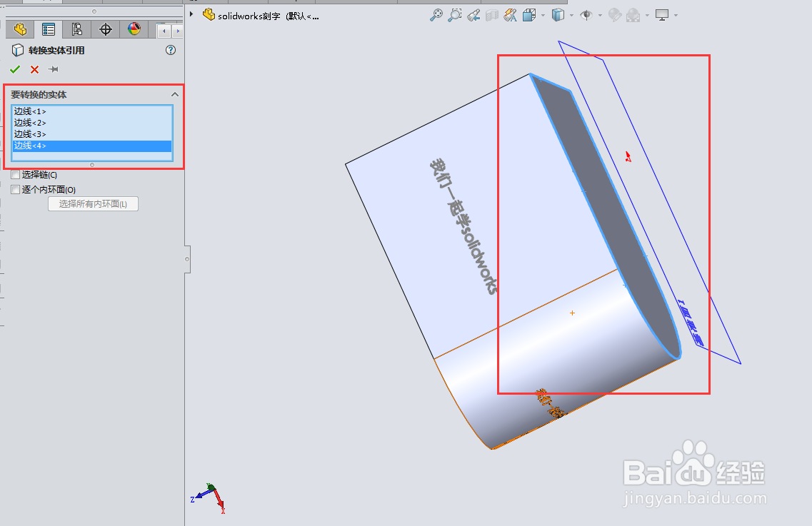Viewport: 812px width, 526px height.
Task: Collapse the 要转换的实体 section
Action: 175,94
